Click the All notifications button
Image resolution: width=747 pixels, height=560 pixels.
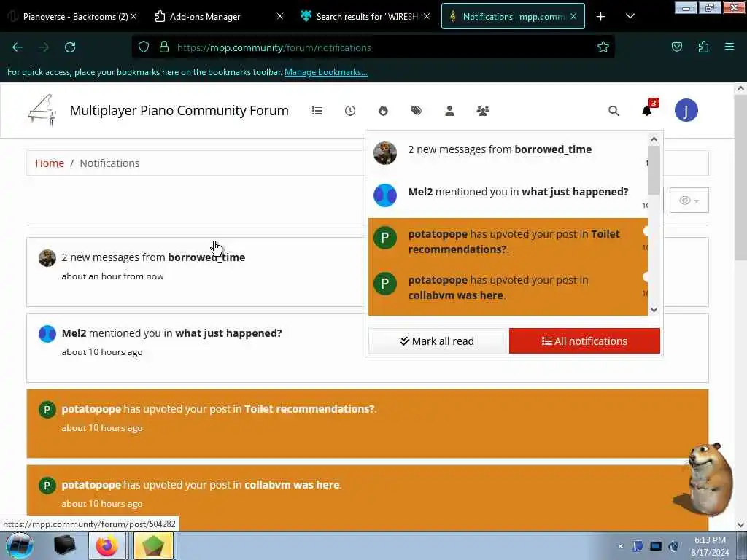[x=584, y=341]
